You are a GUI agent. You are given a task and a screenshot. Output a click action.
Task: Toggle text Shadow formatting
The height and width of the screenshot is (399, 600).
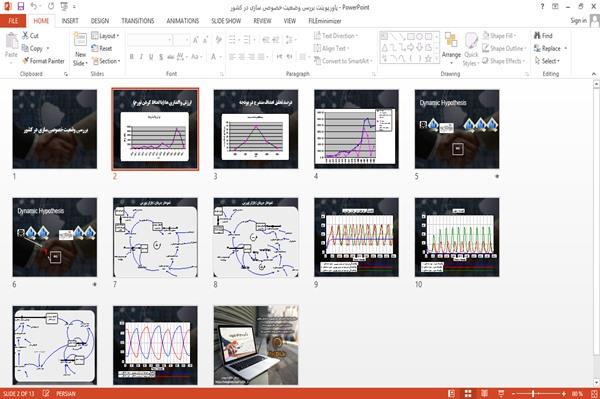pyautogui.click(x=161, y=57)
